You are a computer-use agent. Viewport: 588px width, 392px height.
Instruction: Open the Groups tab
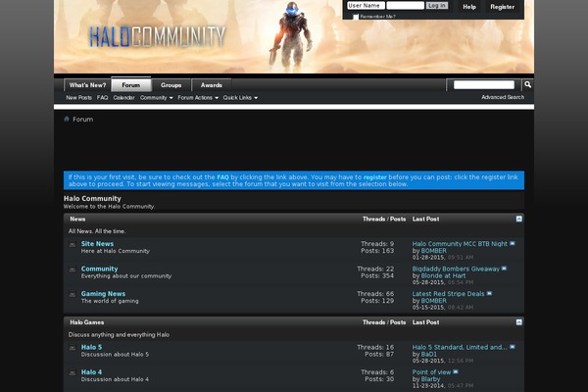point(171,85)
